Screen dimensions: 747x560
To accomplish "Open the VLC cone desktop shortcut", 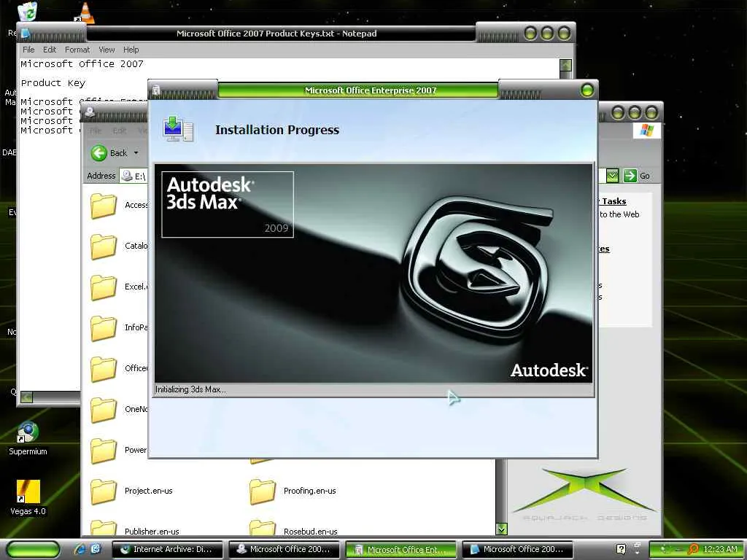I will (x=85, y=13).
